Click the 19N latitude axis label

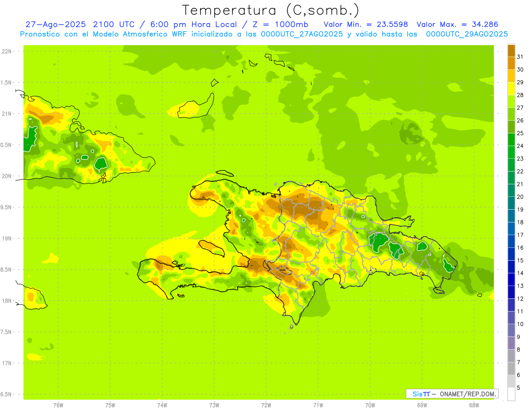7,238
